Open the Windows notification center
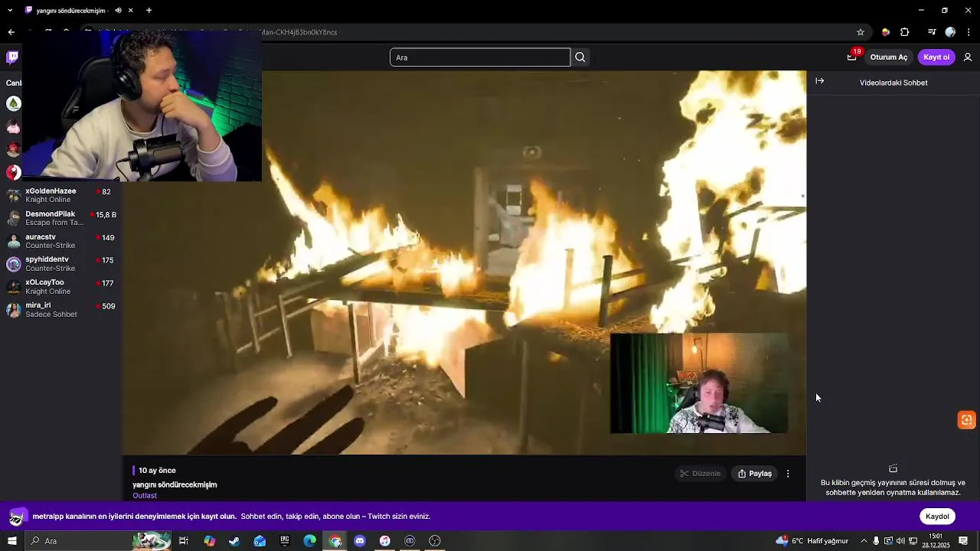 [963, 541]
